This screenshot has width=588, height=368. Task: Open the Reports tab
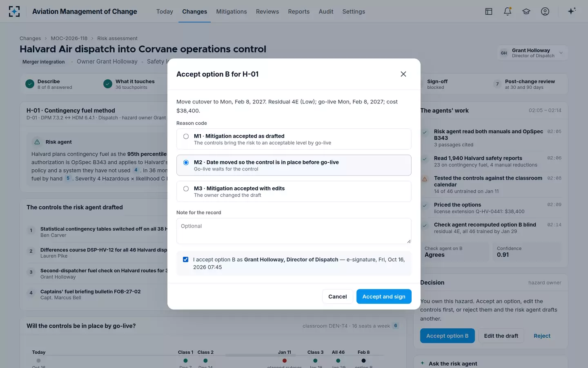(x=298, y=11)
